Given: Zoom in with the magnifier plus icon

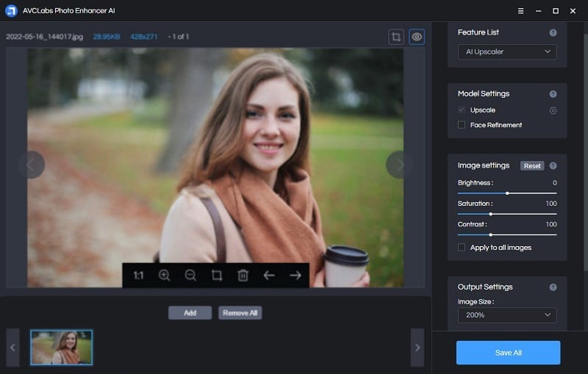Looking at the screenshot, I should [164, 276].
